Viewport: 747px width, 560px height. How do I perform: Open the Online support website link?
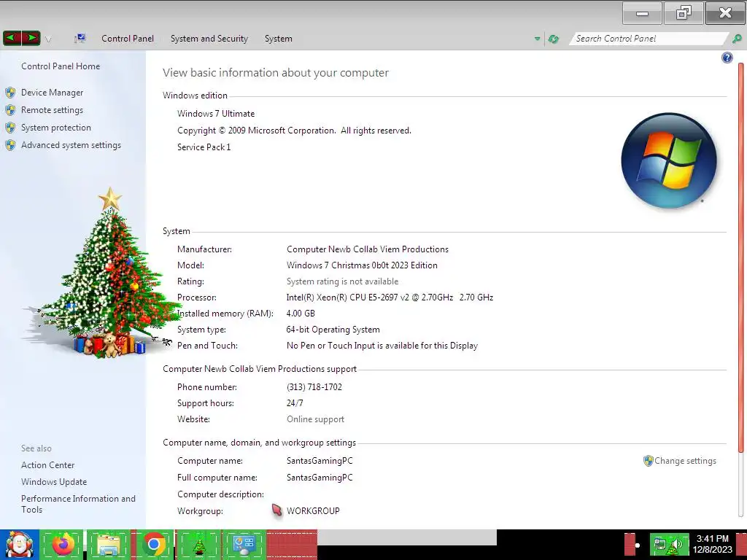tap(315, 419)
